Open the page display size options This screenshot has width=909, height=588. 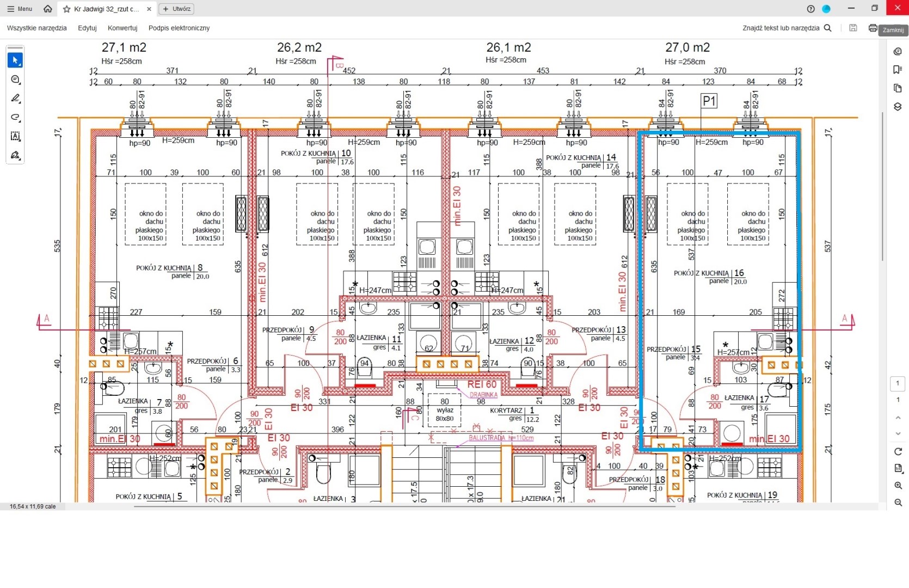pos(898,468)
